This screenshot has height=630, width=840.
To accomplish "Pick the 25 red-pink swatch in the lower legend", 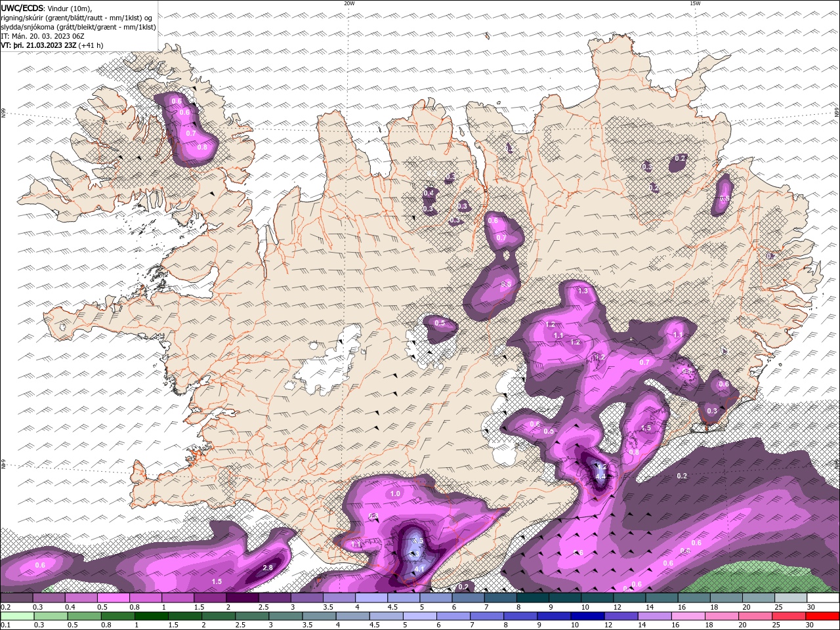I will pyautogui.click(x=789, y=616).
